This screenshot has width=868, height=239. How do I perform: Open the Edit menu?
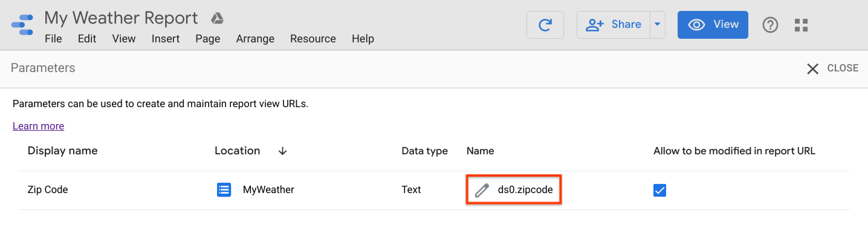[x=87, y=39]
